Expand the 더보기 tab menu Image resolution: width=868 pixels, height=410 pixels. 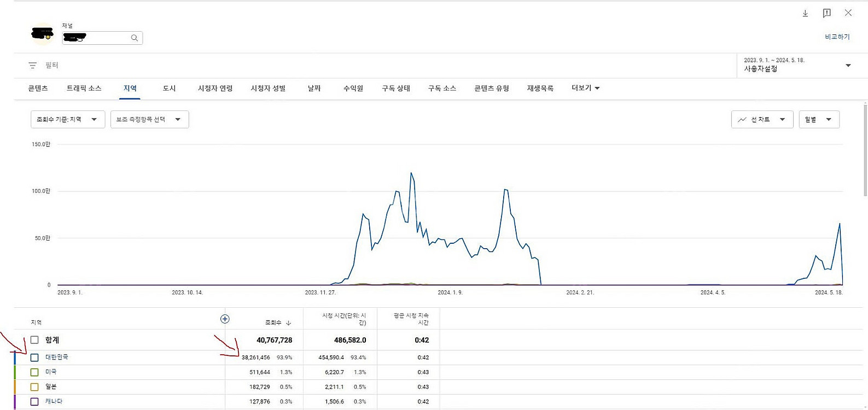point(585,88)
